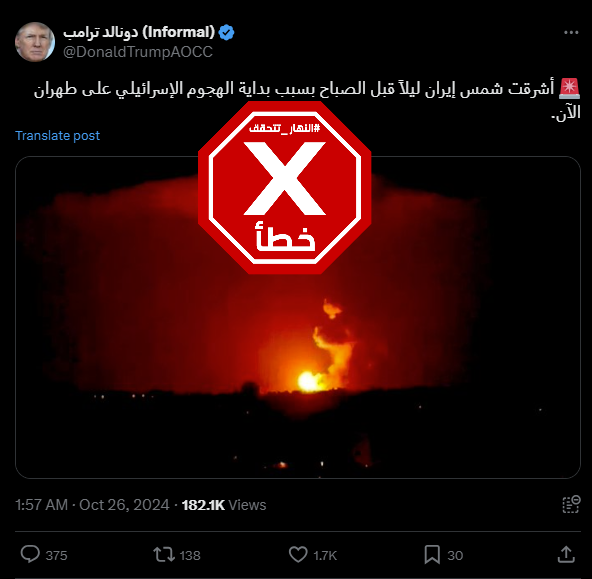Click the 1.7K likes count
This screenshot has width=592, height=579.
(325, 556)
